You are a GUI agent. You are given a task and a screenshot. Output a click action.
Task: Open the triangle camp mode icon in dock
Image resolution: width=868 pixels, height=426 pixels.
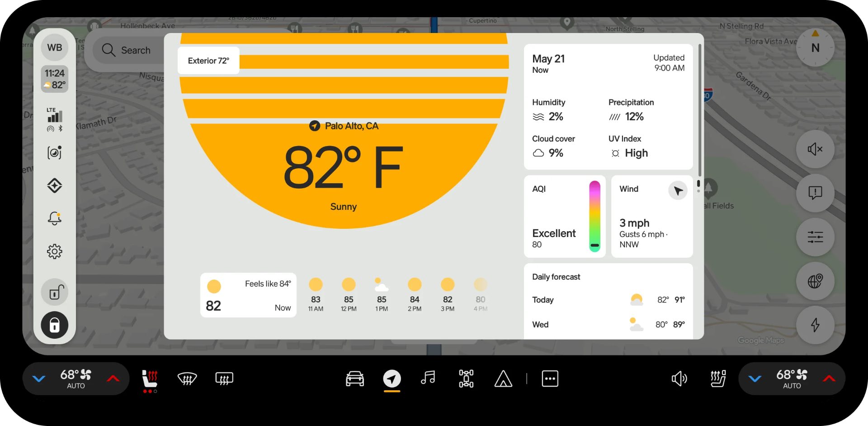(503, 379)
